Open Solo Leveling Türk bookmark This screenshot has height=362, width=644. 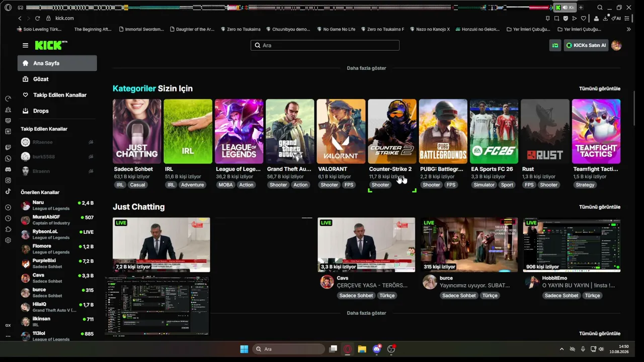(x=39, y=29)
